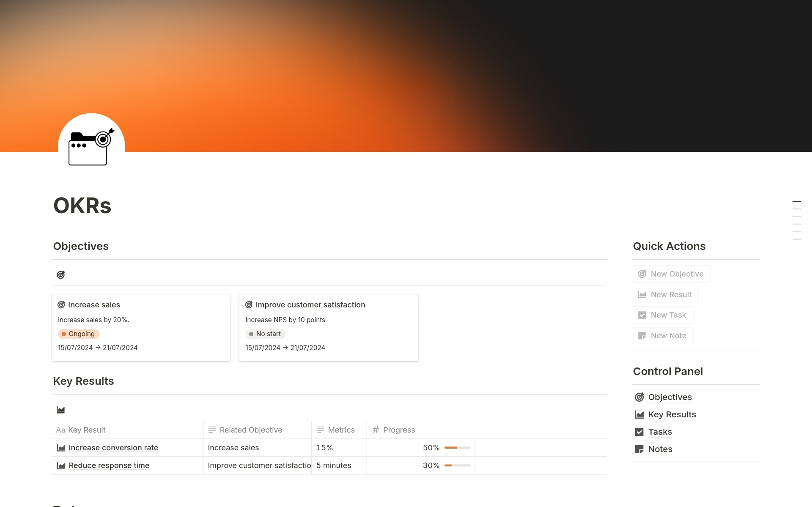
Task: Expand the Objectives section header
Action: [81, 245]
